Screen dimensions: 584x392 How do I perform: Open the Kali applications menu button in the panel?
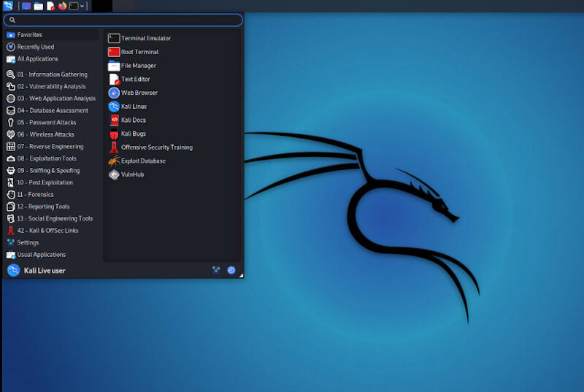coord(8,6)
